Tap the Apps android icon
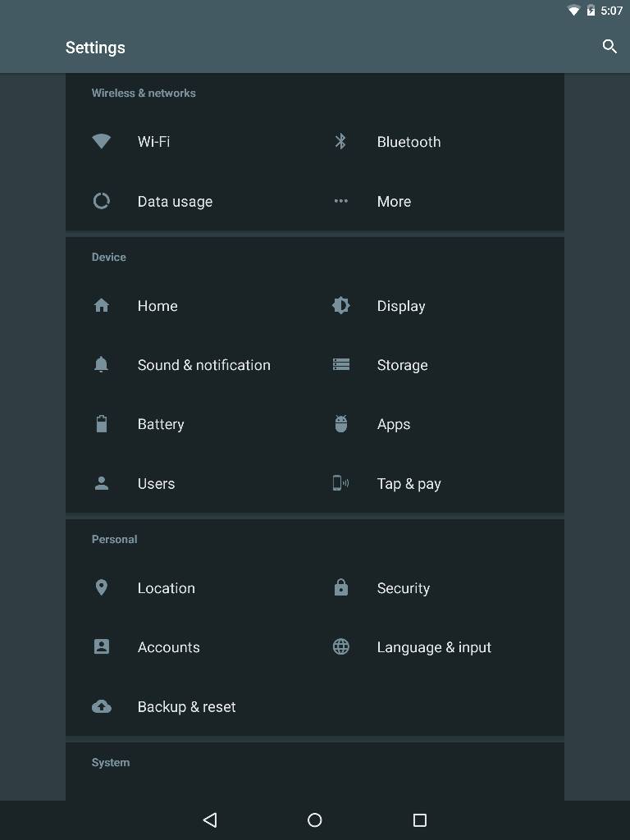Screen dimensions: 630x840 [x=341, y=424]
